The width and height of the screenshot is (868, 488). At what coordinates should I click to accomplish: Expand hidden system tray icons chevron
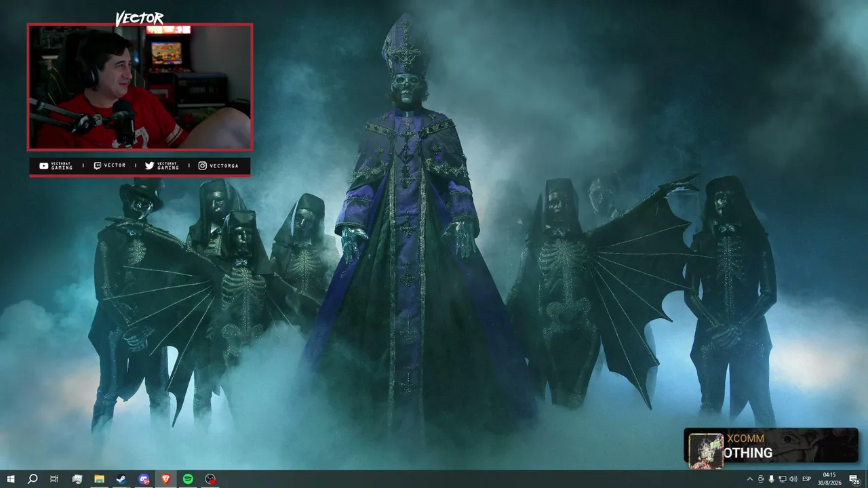click(750, 479)
